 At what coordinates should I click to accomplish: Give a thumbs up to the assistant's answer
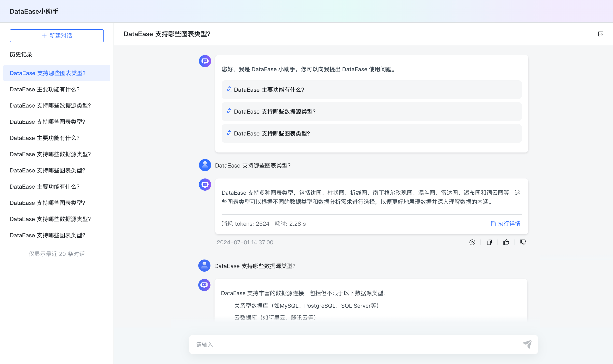pos(506,242)
